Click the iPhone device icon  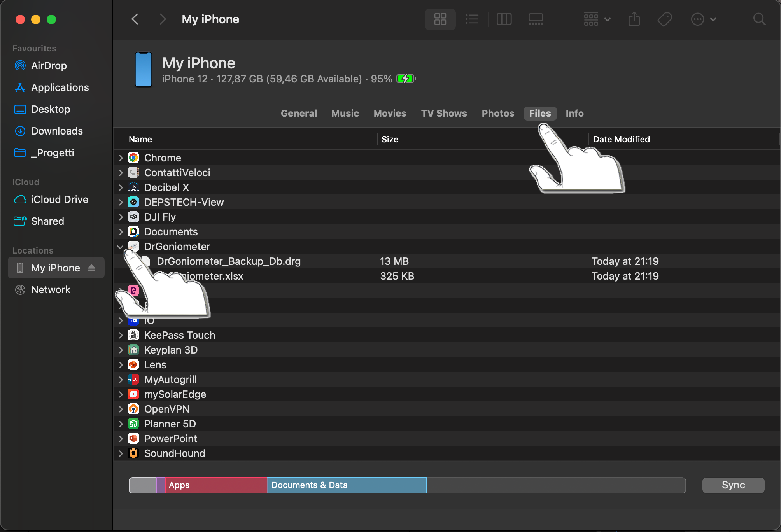point(143,70)
